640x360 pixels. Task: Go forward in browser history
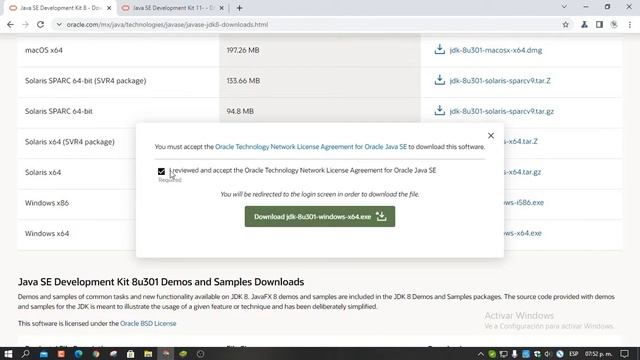25,24
